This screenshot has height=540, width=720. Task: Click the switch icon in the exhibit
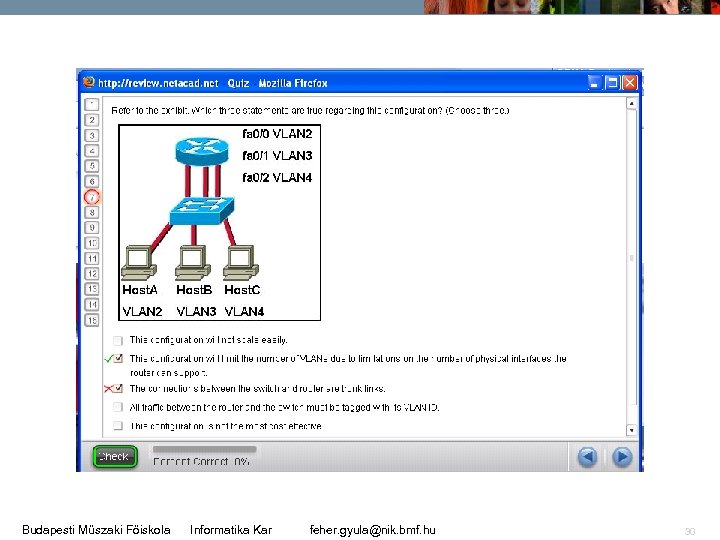click(x=202, y=211)
